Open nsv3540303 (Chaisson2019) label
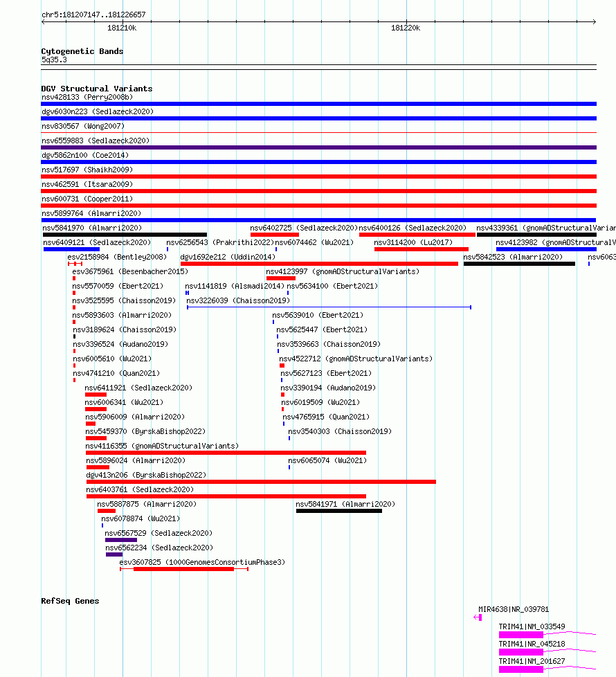 (340, 431)
